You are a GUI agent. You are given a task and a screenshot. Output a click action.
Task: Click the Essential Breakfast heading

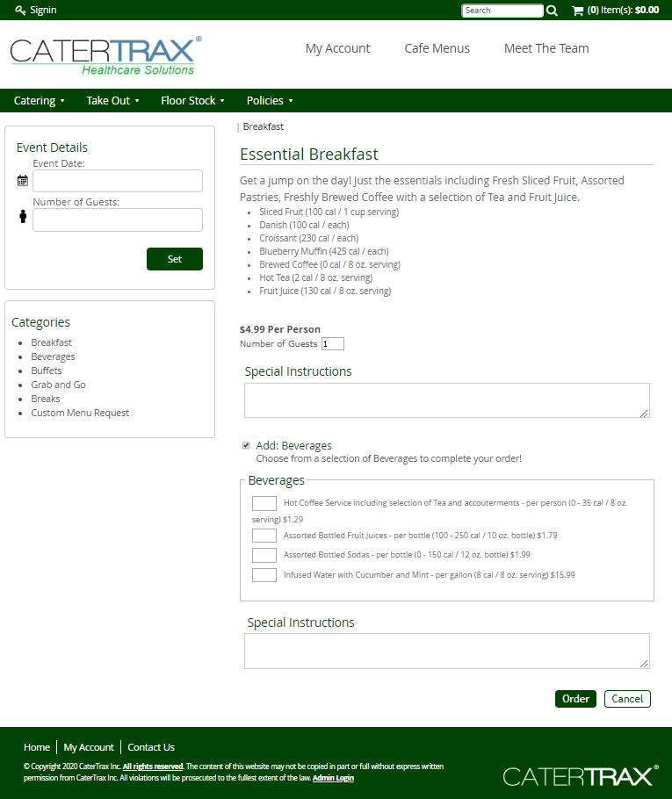(x=309, y=154)
